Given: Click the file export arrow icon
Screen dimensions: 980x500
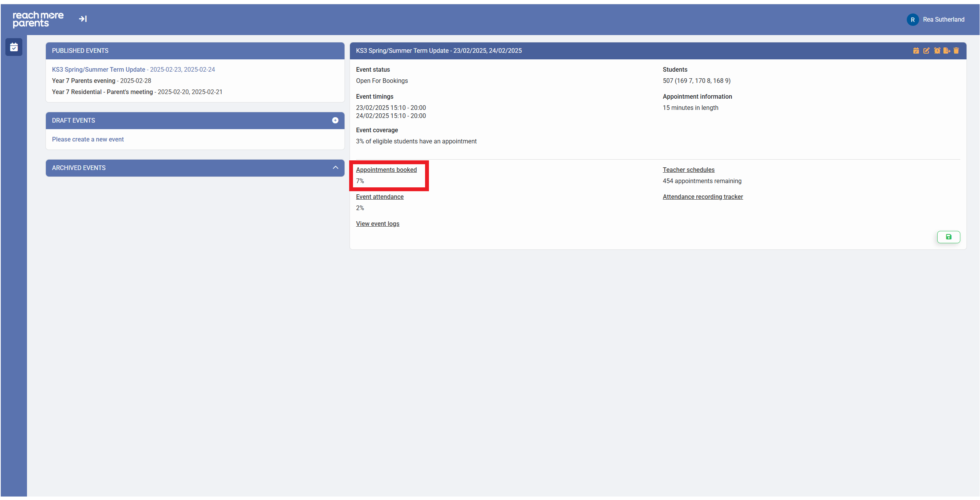Looking at the screenshot, I should [x=946, y=51].
